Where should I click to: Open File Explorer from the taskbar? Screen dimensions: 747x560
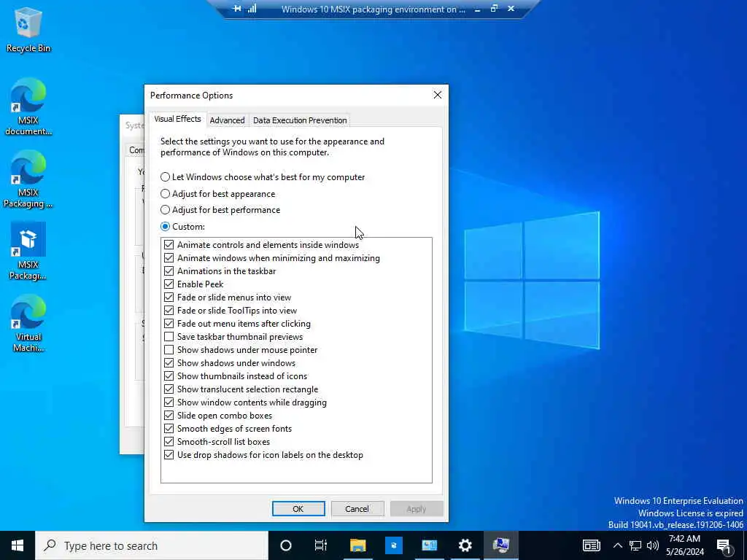357,545
